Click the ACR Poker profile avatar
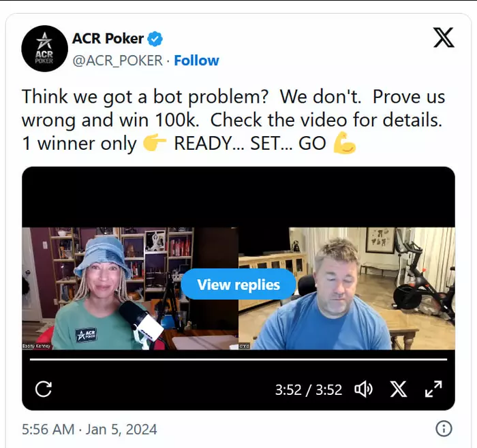Image resolution: width=477 pixels, height=448 pixels. click(45, 48)
